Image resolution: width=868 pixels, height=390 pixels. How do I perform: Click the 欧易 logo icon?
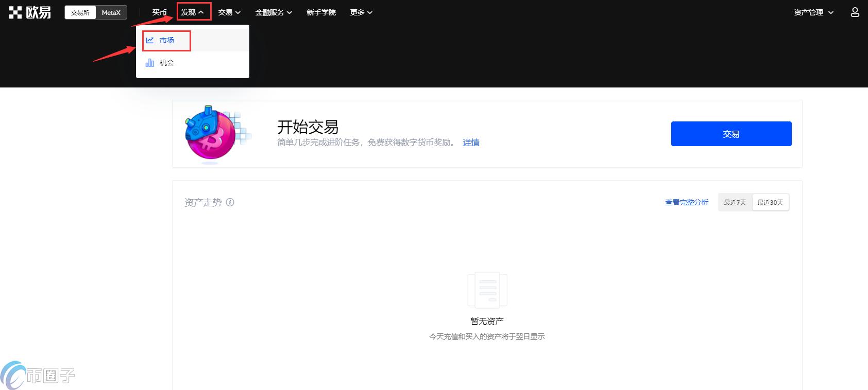tap(30, 12)
